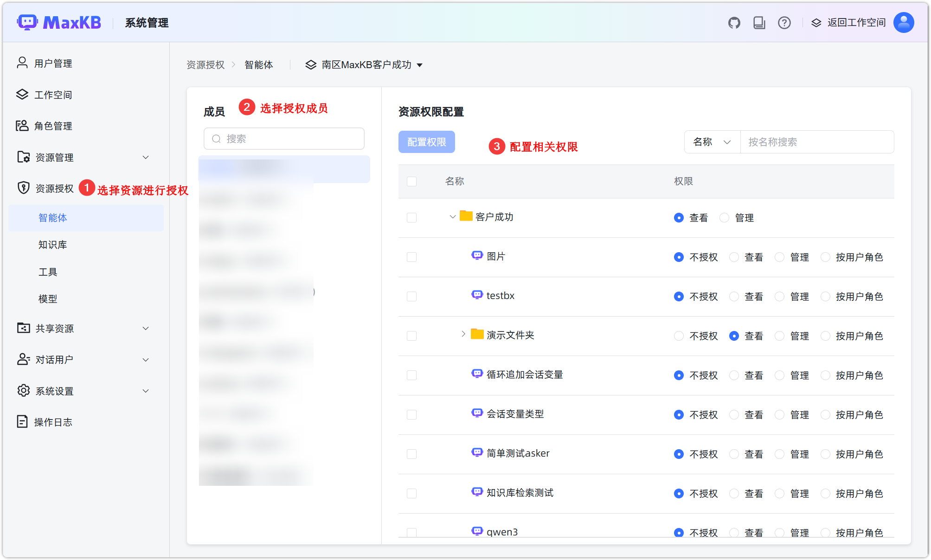Screen dimensions: 931x560
Task: Click the MaxKB logo icon
Action: (27, 22)
